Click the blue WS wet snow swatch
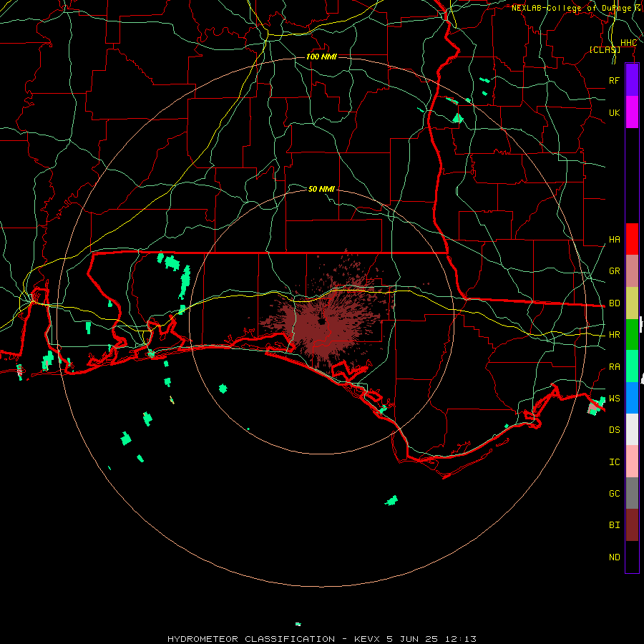Image resolution: width=644 pixels, height=644 pixels. coord(632,398)
